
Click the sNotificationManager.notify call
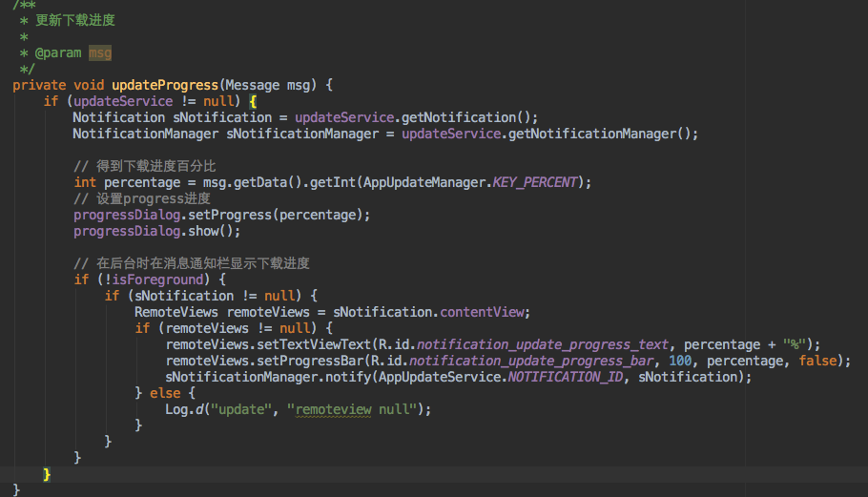click(x=268, y=377)
